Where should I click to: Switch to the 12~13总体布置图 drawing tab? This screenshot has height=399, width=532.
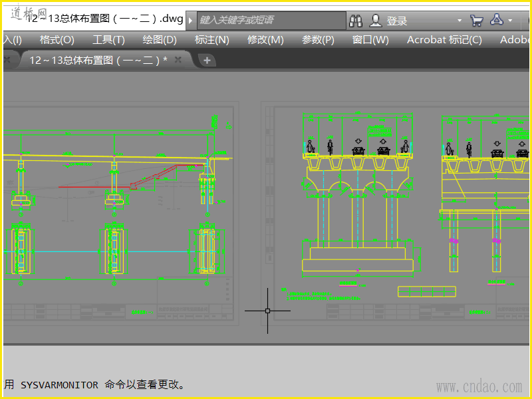(x=97, y=60)
